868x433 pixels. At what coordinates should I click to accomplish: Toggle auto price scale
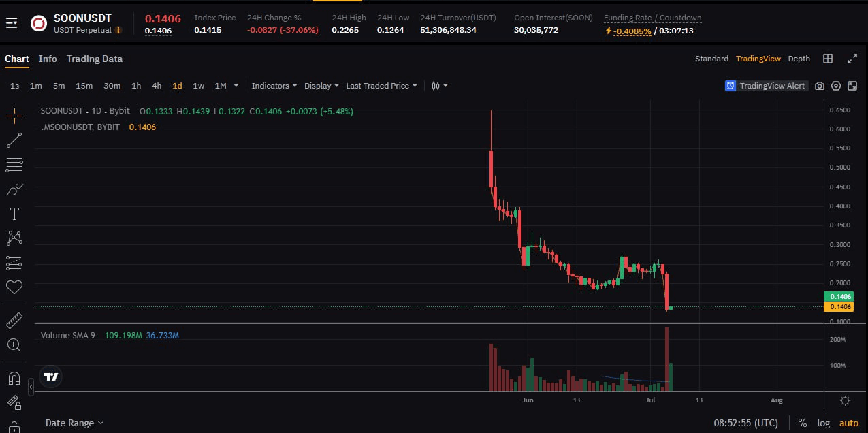[x=849, y=423]
